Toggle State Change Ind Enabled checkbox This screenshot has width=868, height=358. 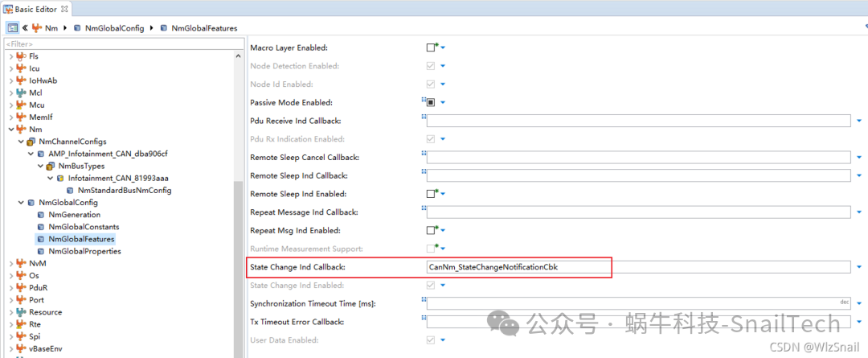tap(431, 286)
